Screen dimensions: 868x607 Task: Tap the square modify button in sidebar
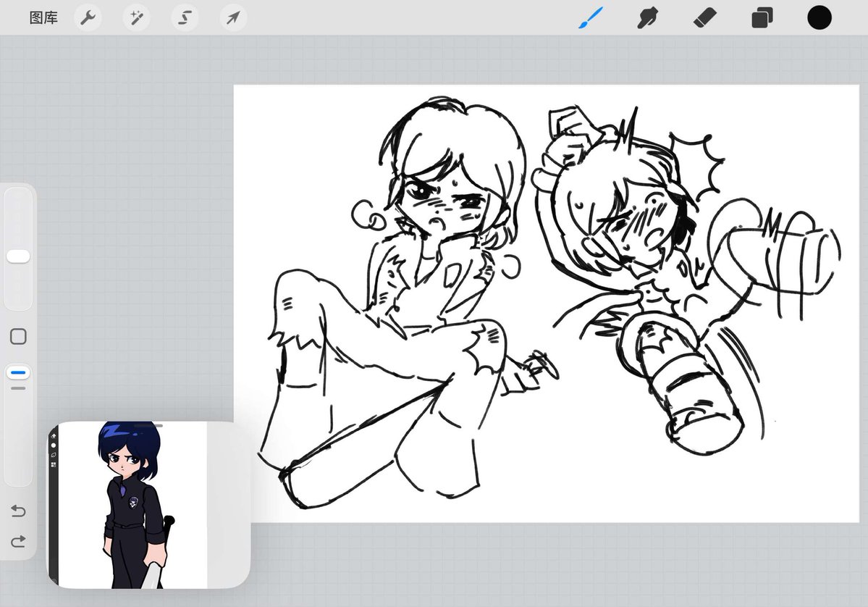[x=18, y=336]
